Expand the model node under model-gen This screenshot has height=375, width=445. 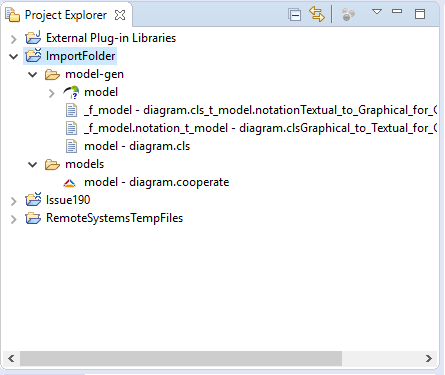click(x=51, y=93)
